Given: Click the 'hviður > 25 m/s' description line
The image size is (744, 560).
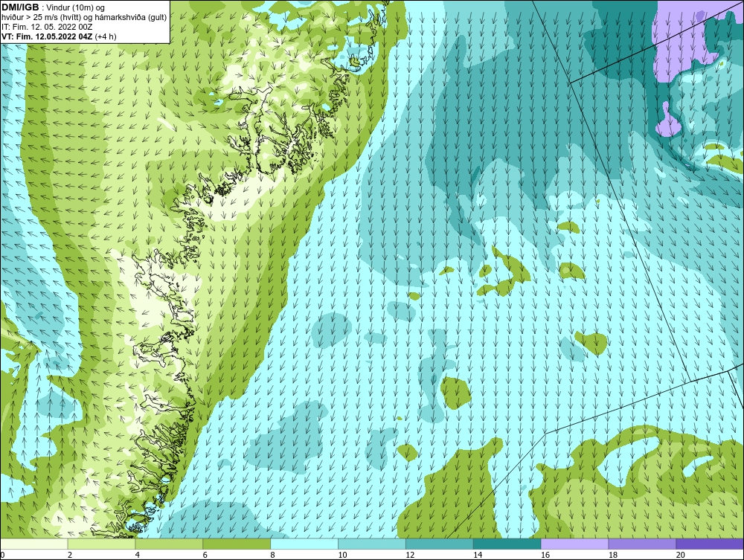Looking at the screenshot, I should click(84, 18).
